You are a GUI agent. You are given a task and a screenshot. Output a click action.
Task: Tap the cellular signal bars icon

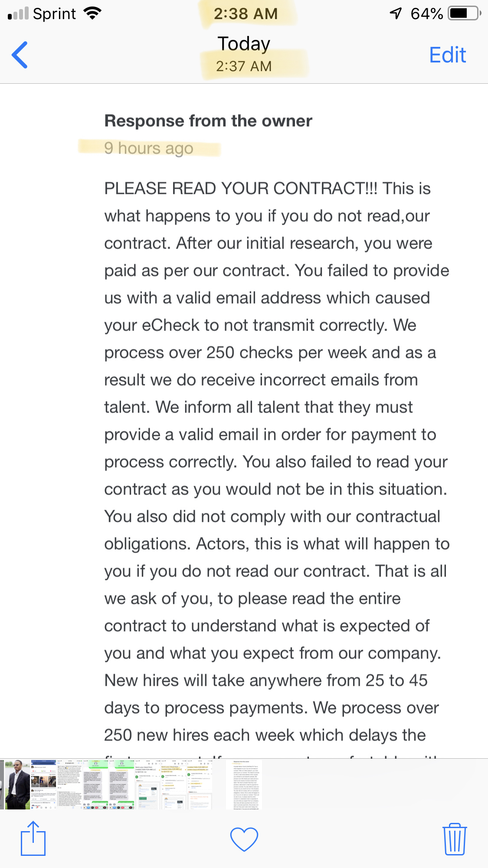pyautogui.click(x=18, y=14)
